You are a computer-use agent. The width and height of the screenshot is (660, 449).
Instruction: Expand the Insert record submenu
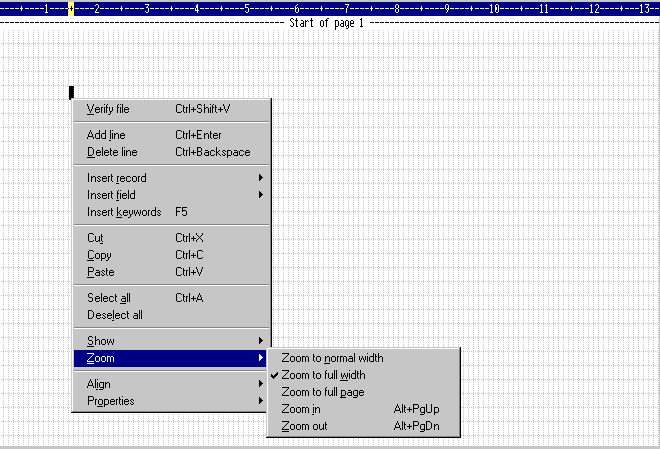(116, 178)
